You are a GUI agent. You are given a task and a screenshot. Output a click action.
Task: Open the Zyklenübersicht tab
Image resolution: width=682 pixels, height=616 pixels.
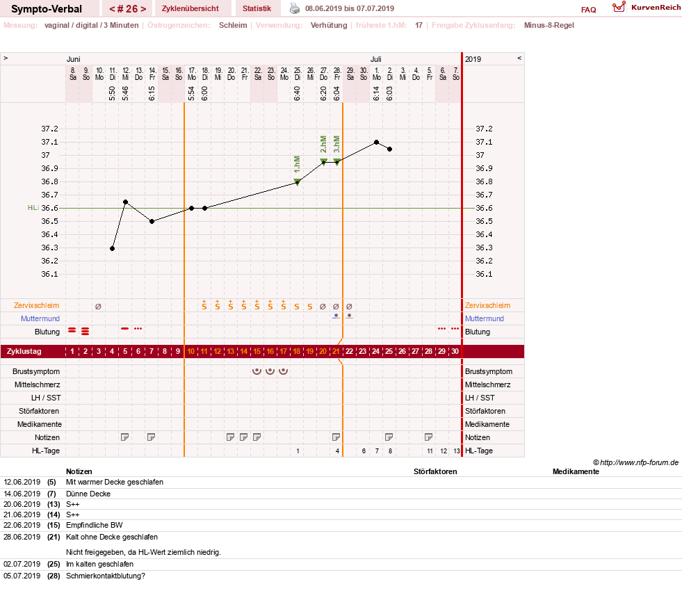point(190,8)
